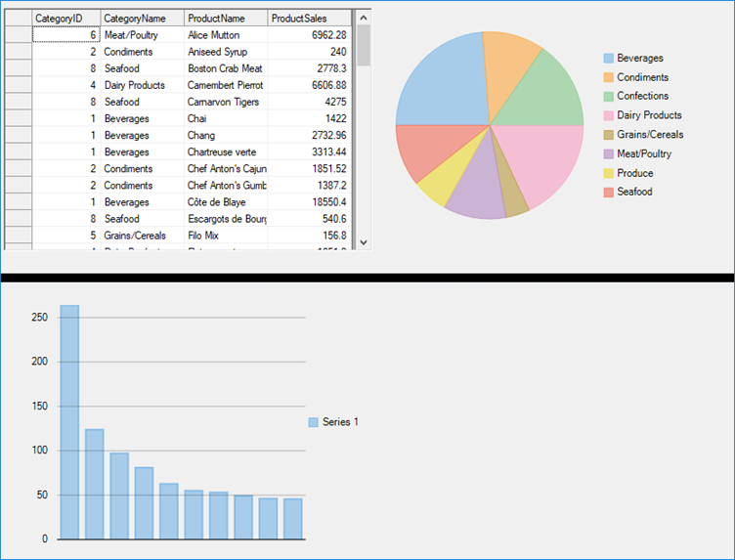Click the data grid scrollbar thumb

tap(364, 45)
